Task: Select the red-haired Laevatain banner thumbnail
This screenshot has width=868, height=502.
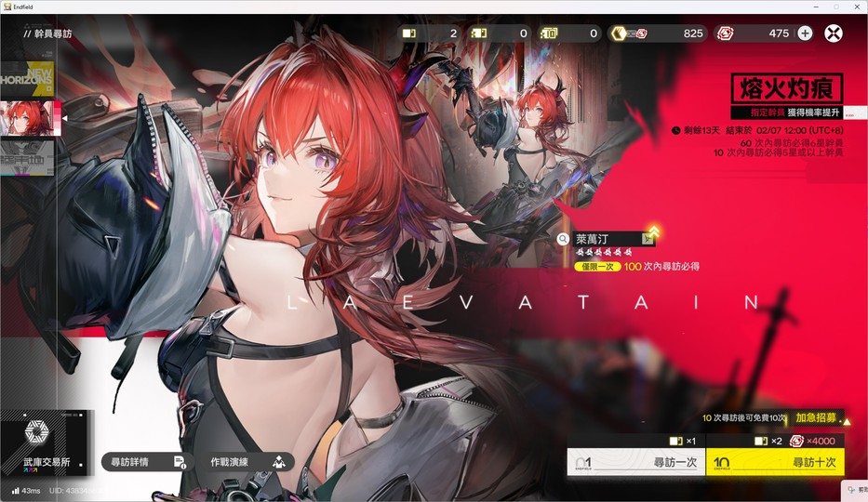Action: click(x=31, y=118)
